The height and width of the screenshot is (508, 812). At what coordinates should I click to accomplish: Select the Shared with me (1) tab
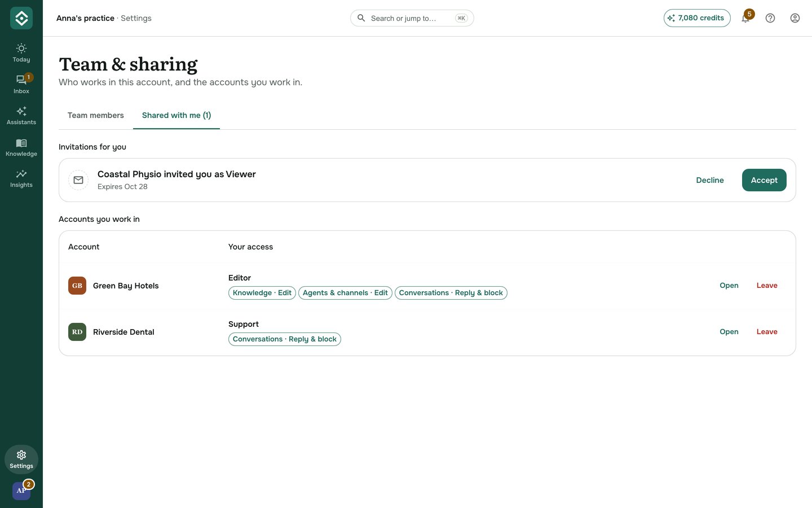pos(176,115)
